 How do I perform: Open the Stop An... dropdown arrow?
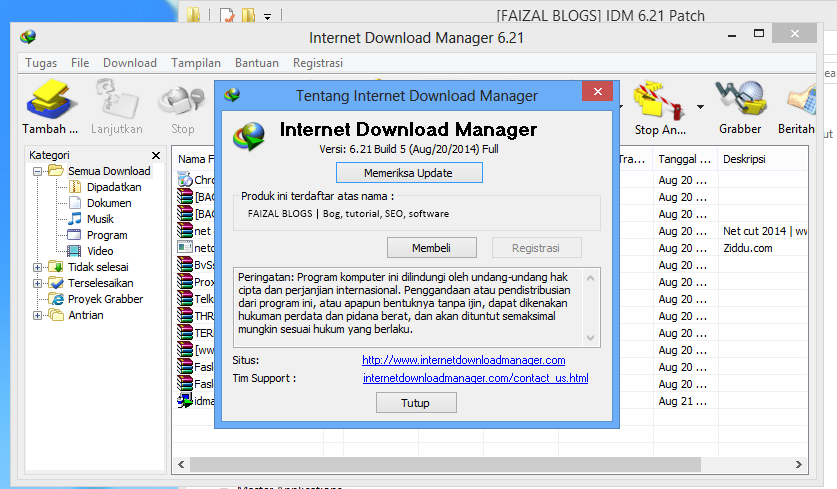click(700, 107)
